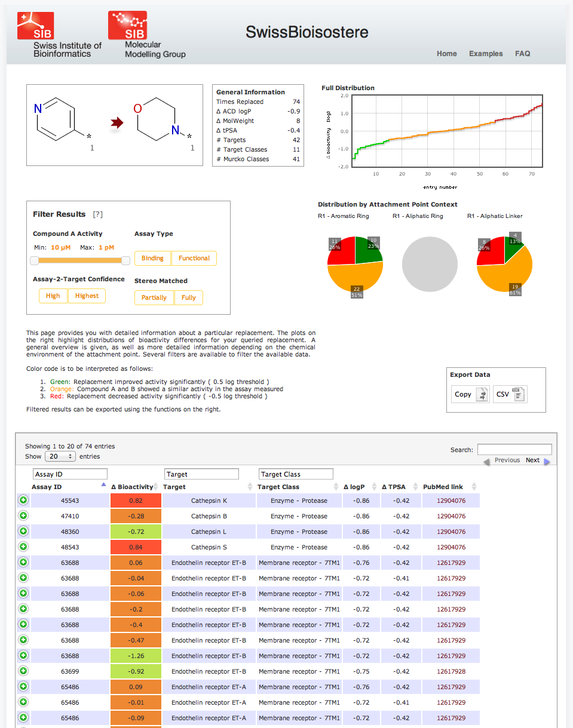Focus the Target filter input
The image size is (573, 728).
pos(201,474)
